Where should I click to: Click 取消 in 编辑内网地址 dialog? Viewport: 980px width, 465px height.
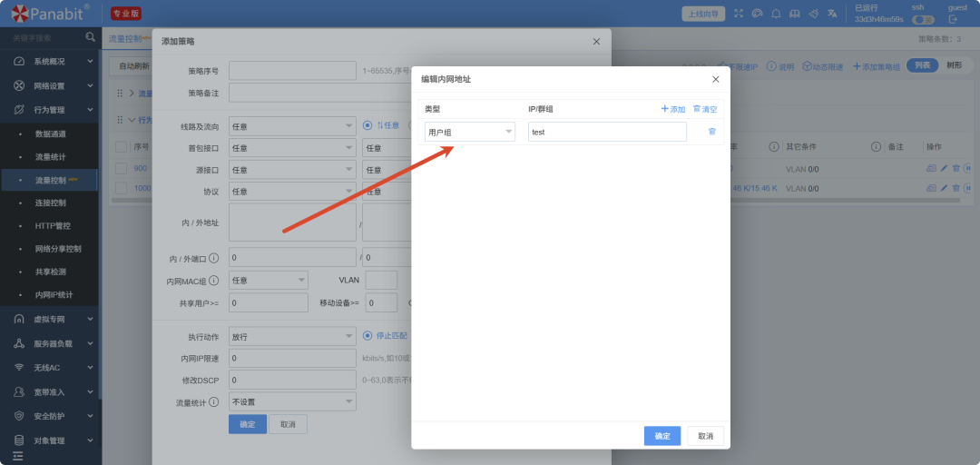[x=705, y=436]
